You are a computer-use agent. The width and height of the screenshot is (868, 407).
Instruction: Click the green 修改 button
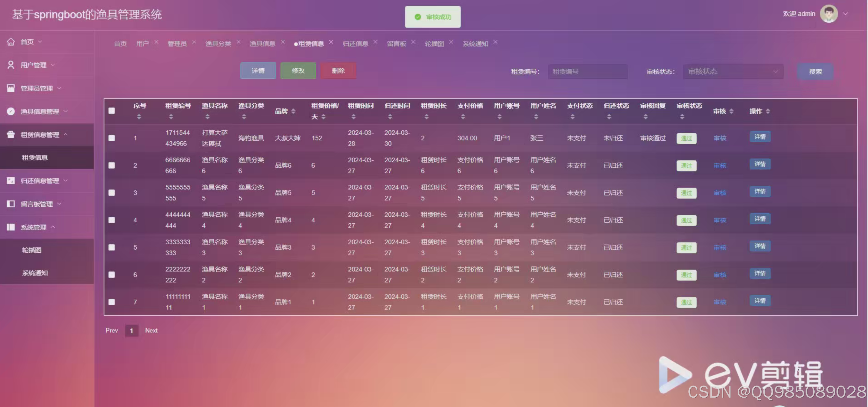298,71
